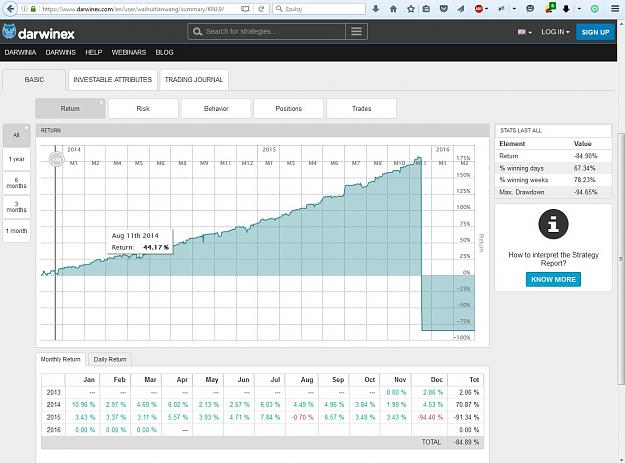Image resolution: width=625 pixels, height=463 pixels.
Task: Expand the LOG IN dropdown
Action: [555, 32]
